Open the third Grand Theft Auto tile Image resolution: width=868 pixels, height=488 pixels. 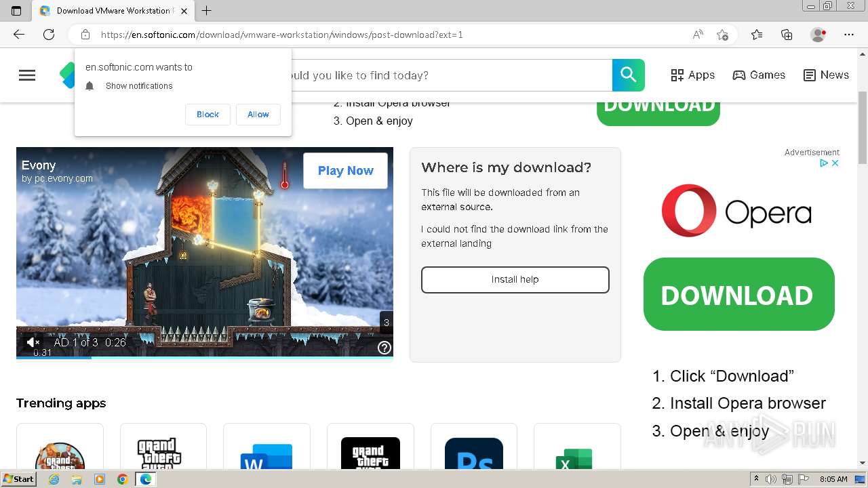click(x=370, y=447)
